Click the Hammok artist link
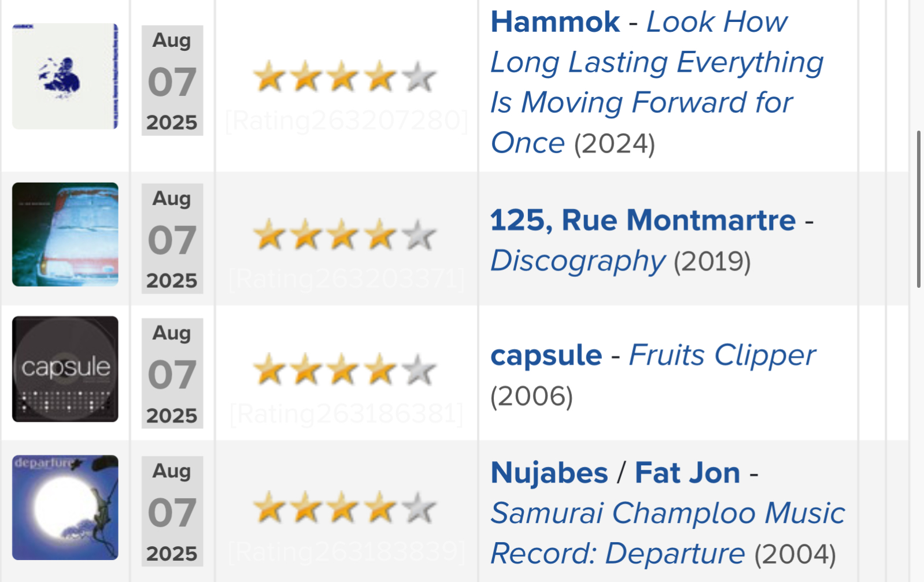Screen dimensions: 924x582 coord(555,22)
